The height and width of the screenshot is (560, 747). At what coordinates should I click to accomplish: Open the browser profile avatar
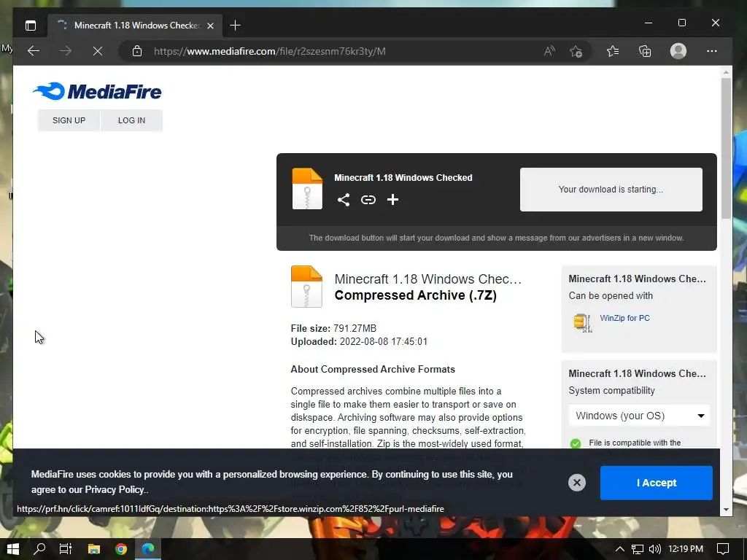pos(678,51)
